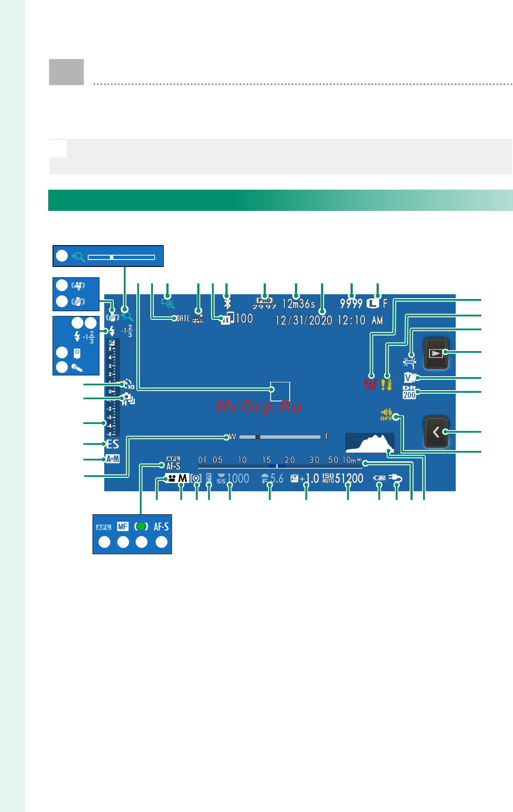Click remaining time 12m36s
The width and height of the screenshot is (513, 812).
pyautogui.click(x=298, y=303)
